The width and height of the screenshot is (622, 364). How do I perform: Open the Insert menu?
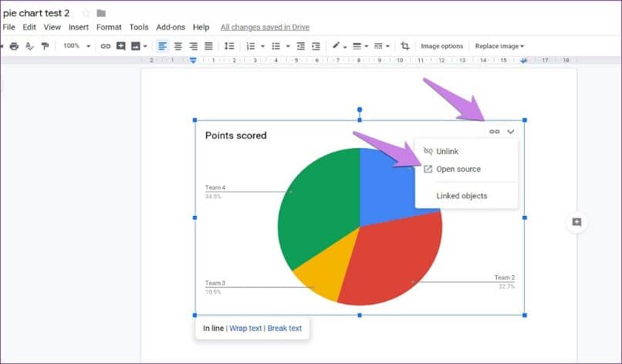click(79, 27)
